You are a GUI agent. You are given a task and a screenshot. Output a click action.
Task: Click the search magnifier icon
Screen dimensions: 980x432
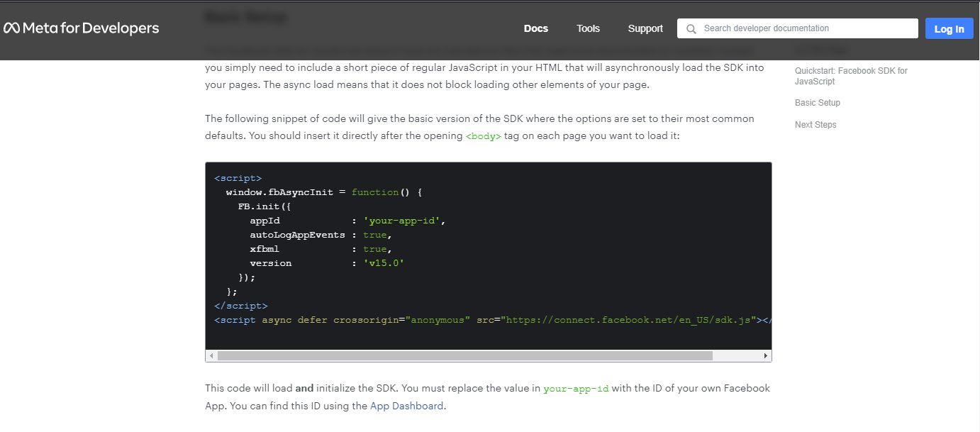click(x=691, y=29)
